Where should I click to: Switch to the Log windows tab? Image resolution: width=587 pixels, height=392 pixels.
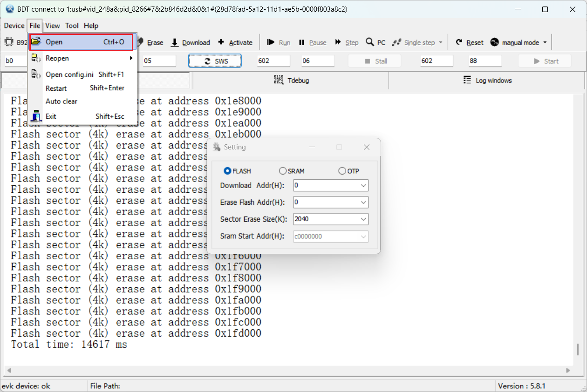487,80
